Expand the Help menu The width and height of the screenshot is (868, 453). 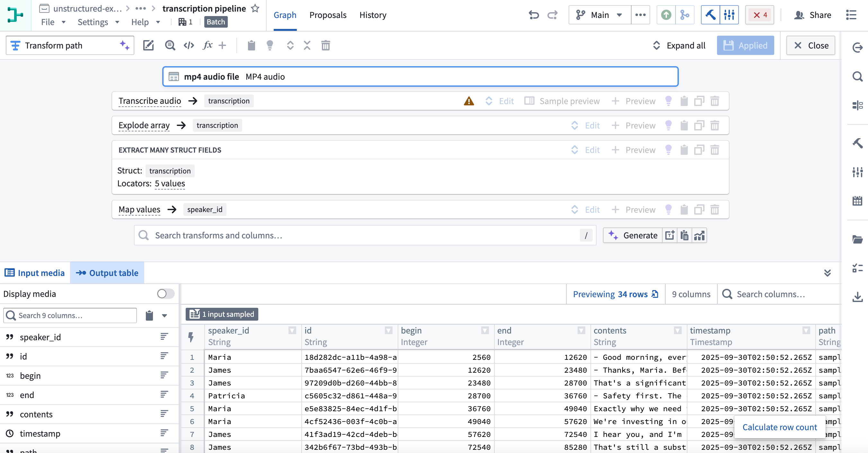click(146, 22)
